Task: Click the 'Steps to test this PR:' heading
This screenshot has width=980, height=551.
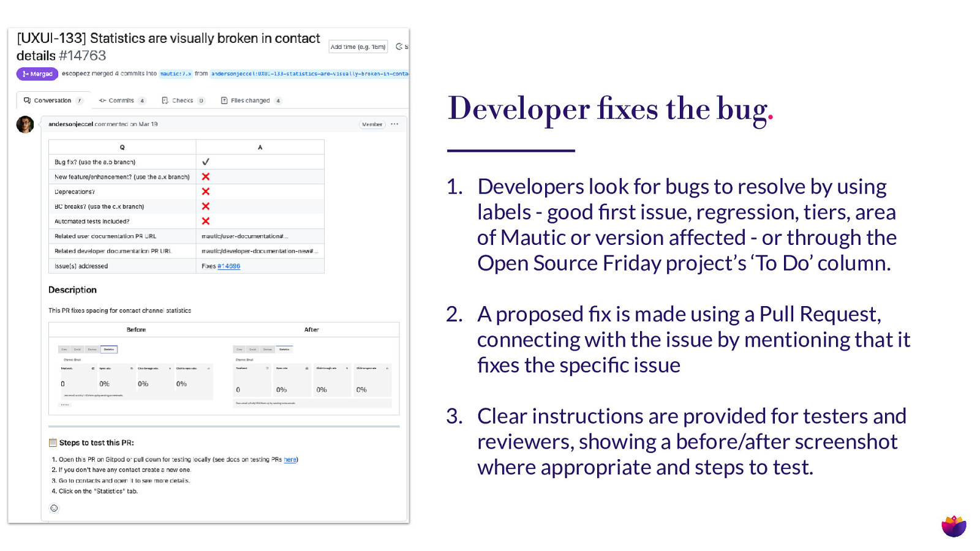Action: pyautogui.click(x=97, y=443)
